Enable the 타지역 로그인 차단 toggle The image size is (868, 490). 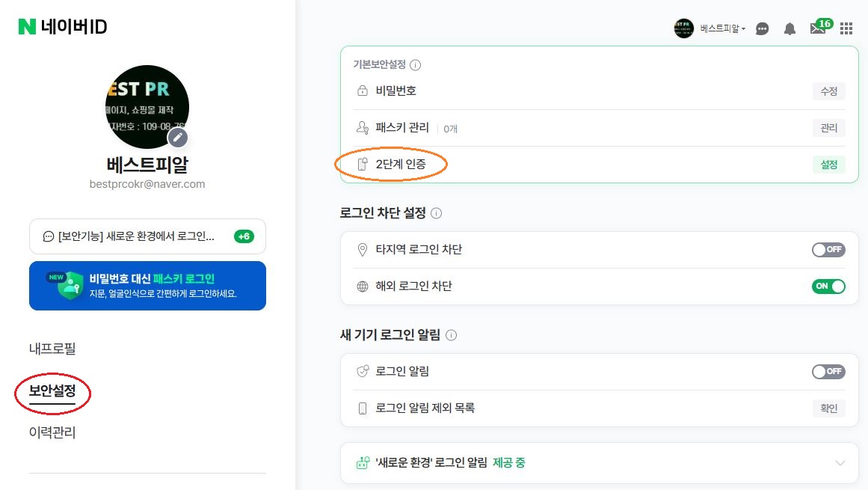(x=828, y=250)
